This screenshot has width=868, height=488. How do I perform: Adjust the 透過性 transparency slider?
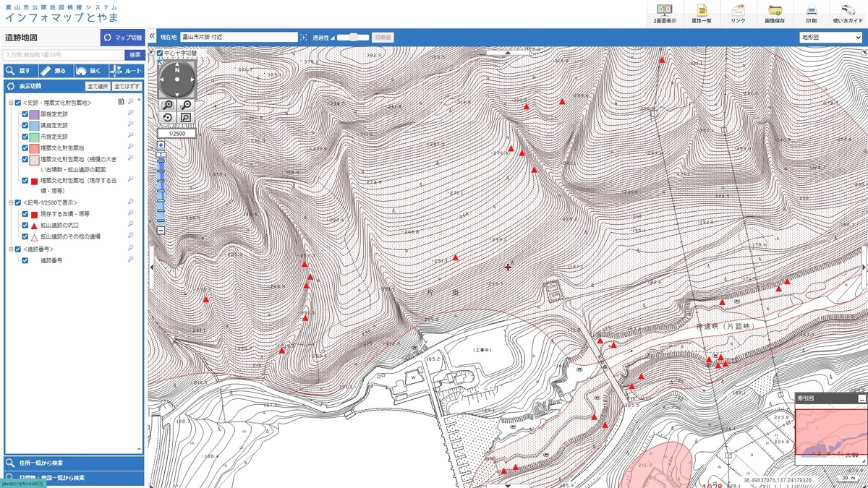click(353, 37)
